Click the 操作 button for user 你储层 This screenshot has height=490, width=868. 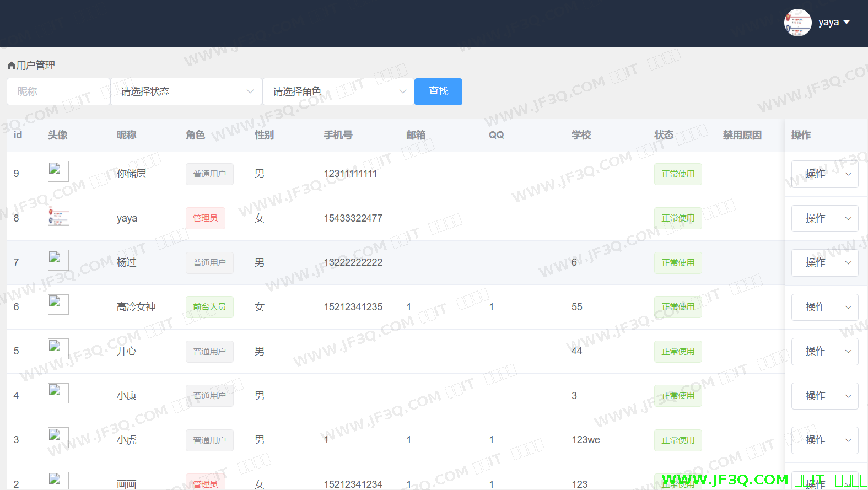[x=815, y=174]
